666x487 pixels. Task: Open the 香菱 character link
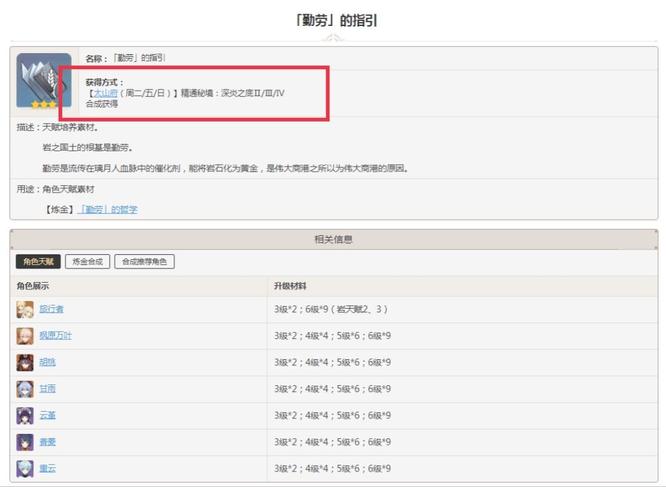pyautogui.click(x=48, y=442)
